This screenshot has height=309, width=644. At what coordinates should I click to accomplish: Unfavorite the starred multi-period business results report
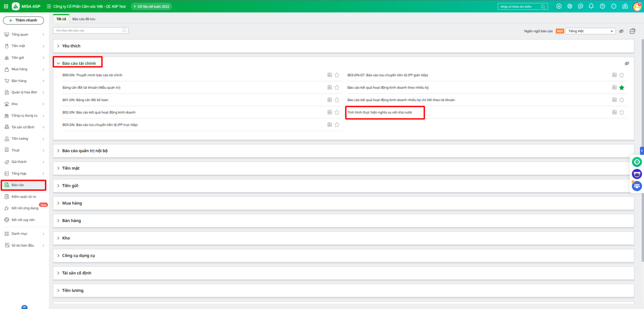click(621, 87)
